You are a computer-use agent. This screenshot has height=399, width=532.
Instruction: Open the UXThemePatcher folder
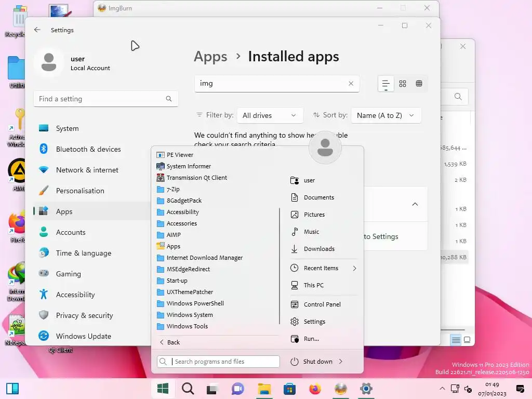point(185,292)
